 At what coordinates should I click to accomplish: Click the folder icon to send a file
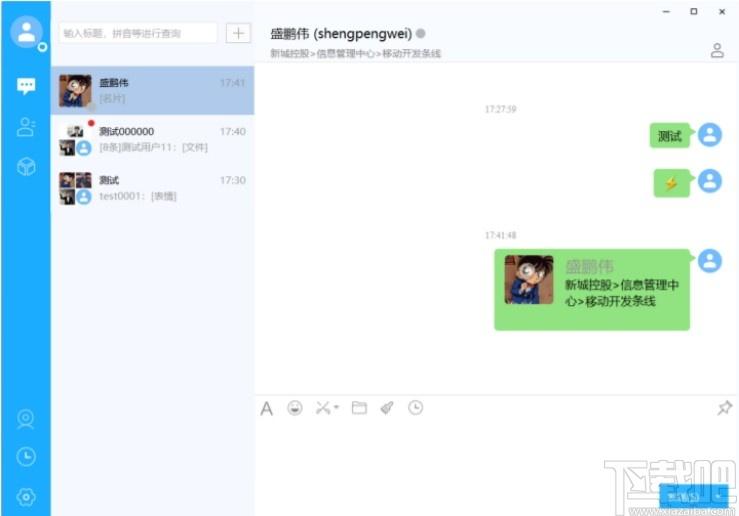(359, 408)
